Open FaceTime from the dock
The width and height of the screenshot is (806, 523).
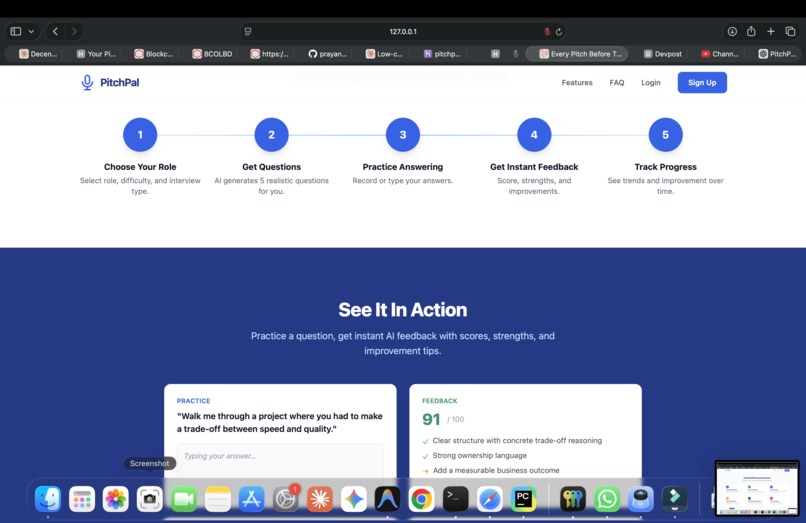coord(184,499)
